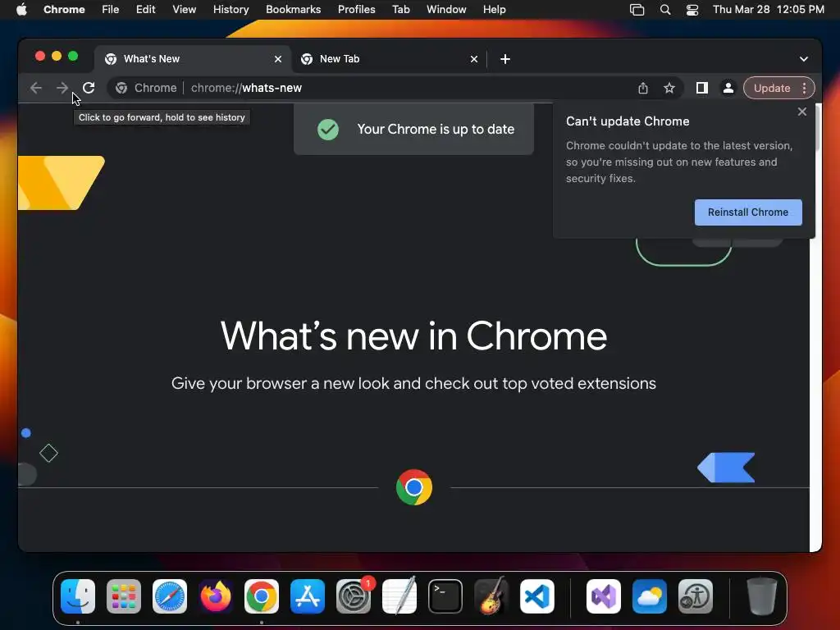Click the Chrome logo on page
Viewport: 840px width, 630px height.
pyautogui.click(x=413, y=487)
